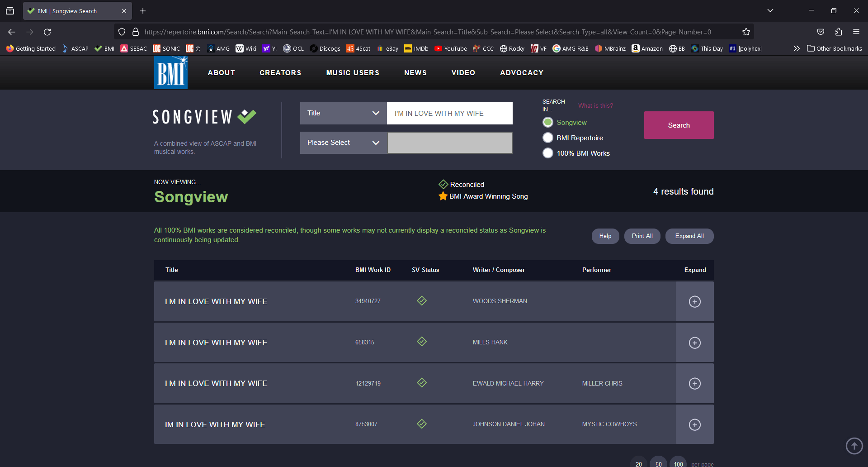Go back to previous page
The width and height of the screenshot is (868, 467).
click(12, 32)
